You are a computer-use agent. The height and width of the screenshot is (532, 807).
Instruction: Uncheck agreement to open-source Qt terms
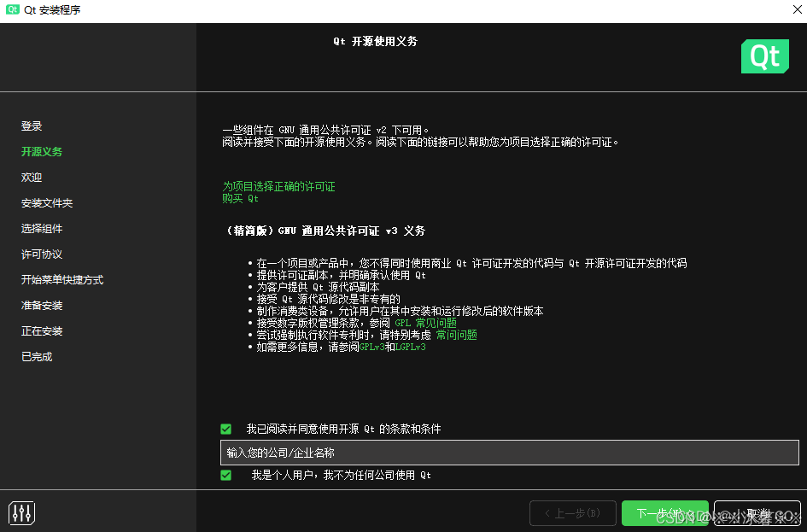pos(226,429)
